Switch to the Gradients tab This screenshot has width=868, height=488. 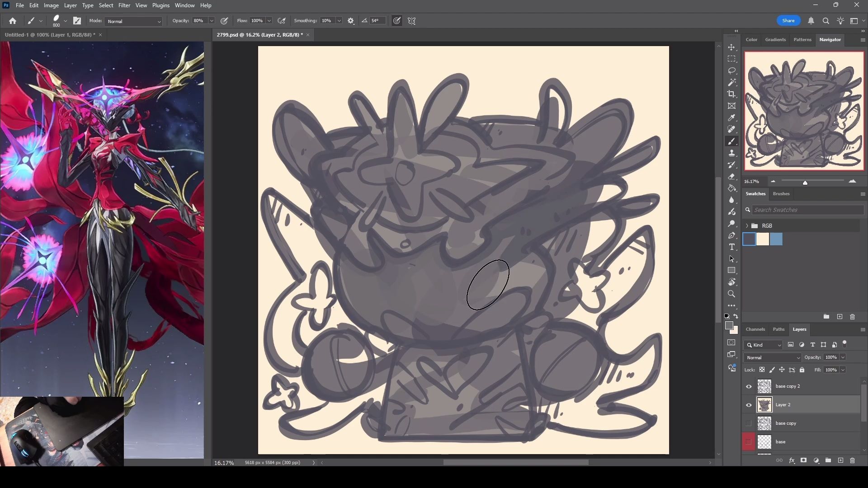point(775,40)
